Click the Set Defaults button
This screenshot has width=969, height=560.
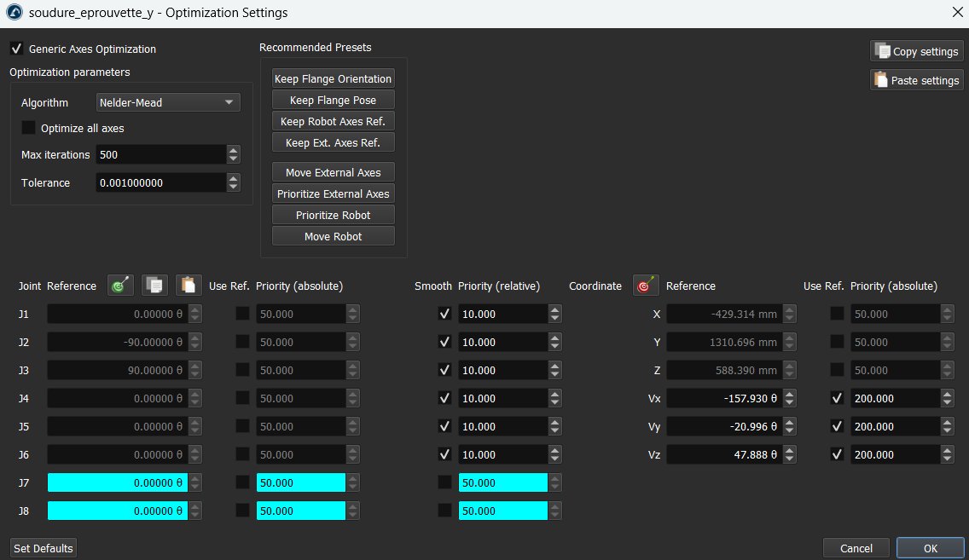point(44,548)
